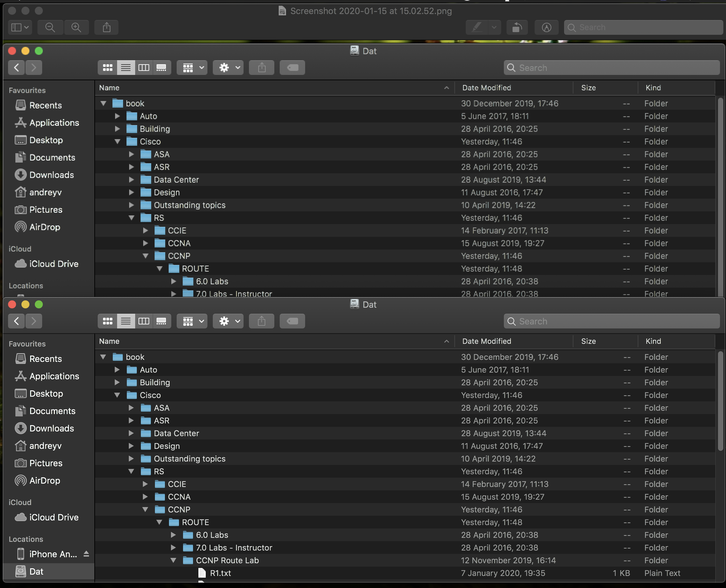Open Preview sidebar view dropdown
Screen dimensions: 726x588
[20, 27]
